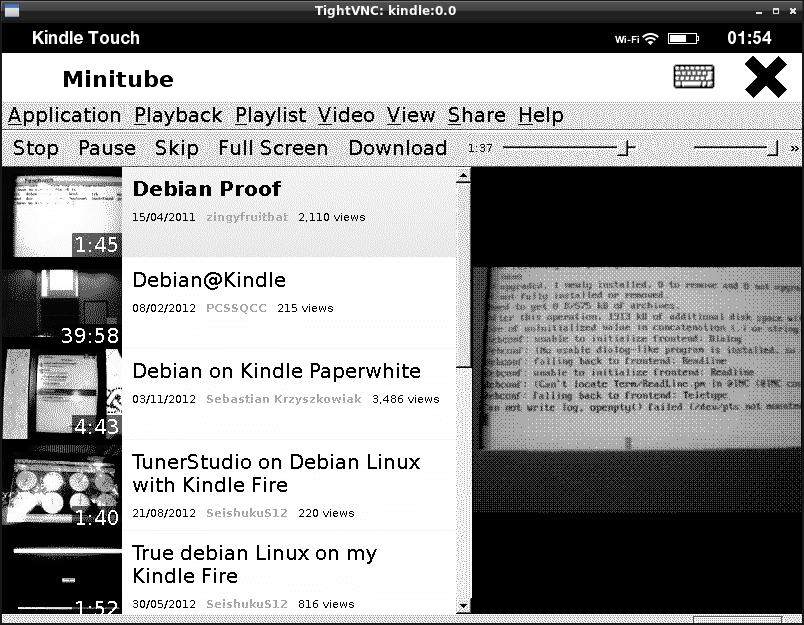Open the View menu
Screen dimensions: 804x625
pos(411,115)
